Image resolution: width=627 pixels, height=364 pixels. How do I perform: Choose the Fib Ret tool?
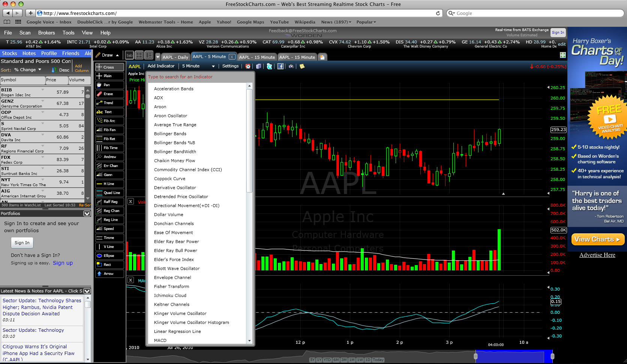[109, 139]
